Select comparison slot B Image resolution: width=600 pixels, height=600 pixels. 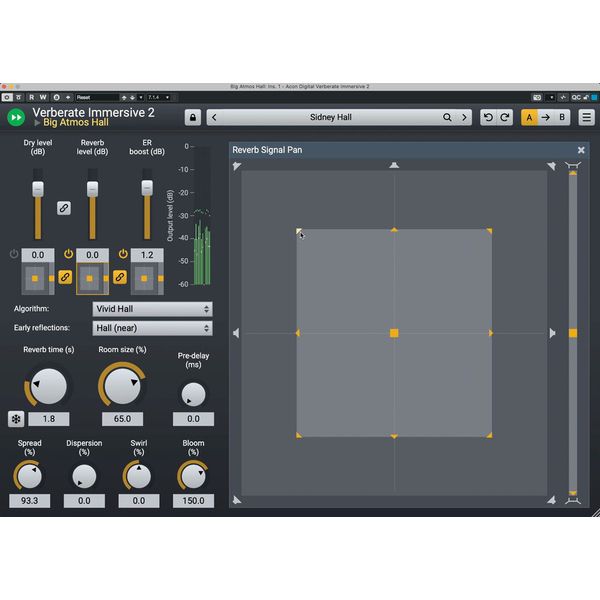(562, 117)
